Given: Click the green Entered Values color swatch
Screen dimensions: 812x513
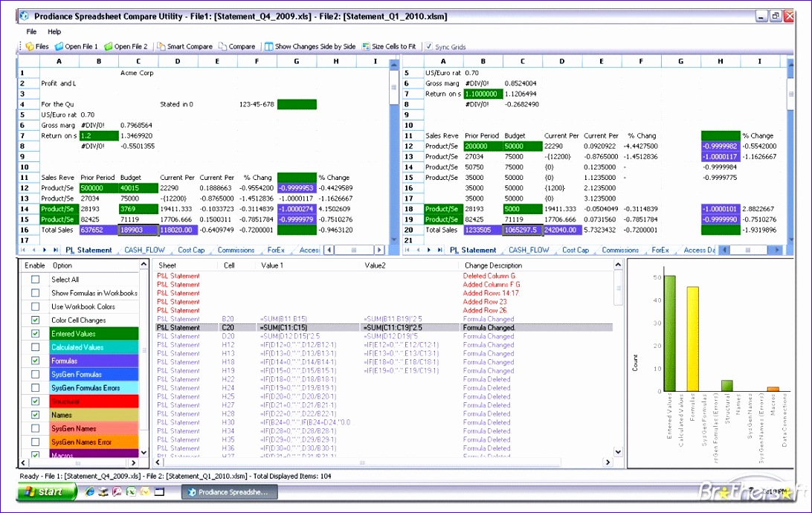Looking at the screenshot, I should [93, 334].
